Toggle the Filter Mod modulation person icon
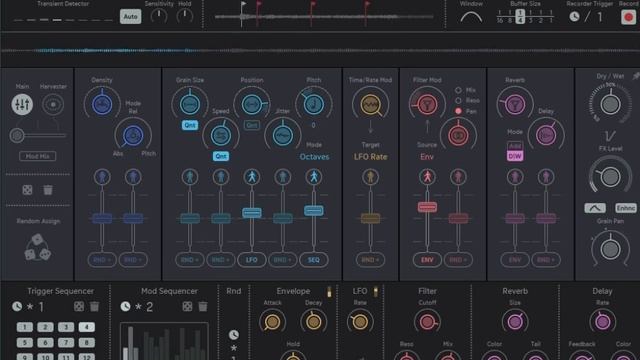 427,177
